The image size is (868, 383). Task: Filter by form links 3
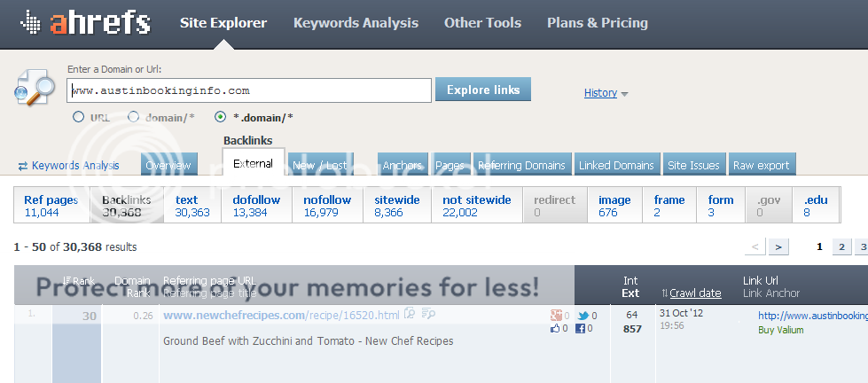(721, 206)
